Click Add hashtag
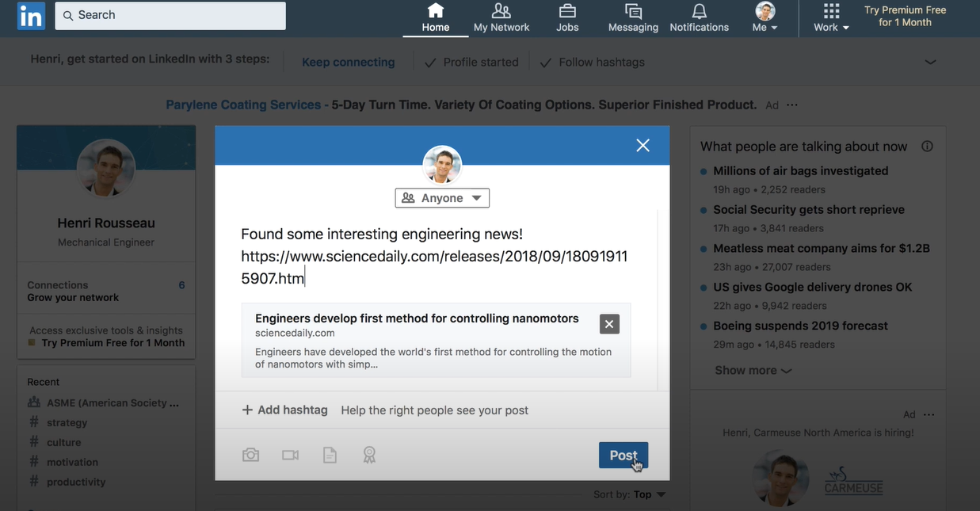 [x=284, y=410]
